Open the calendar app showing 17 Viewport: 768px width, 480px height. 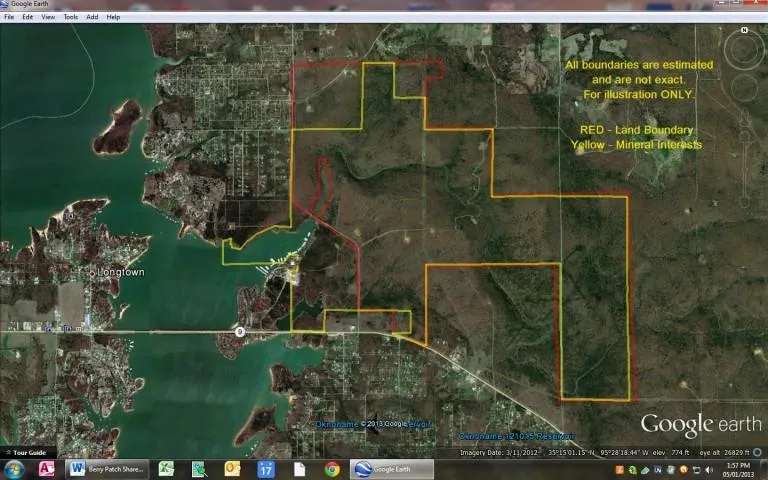(x=266, y=469)
